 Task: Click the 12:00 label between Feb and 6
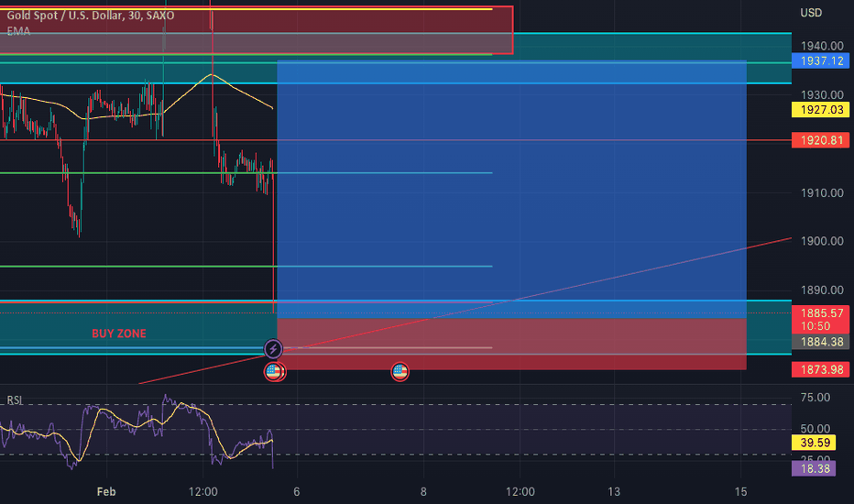point(203,491)
